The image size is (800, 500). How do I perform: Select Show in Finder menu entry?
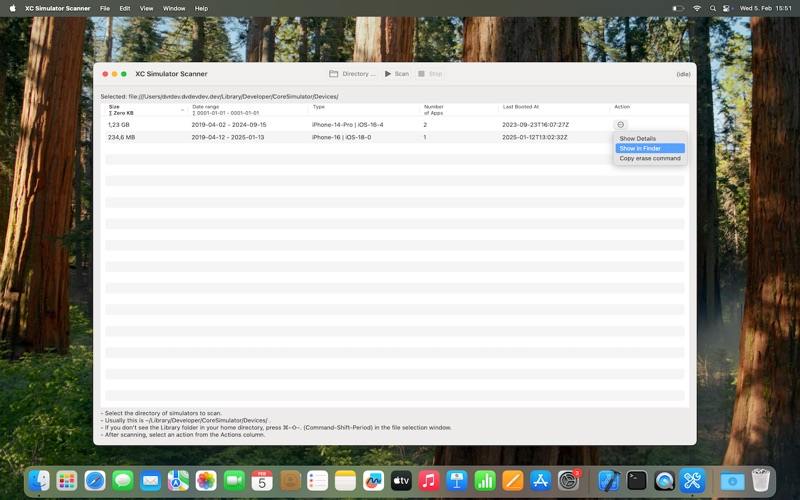point(650,148)
